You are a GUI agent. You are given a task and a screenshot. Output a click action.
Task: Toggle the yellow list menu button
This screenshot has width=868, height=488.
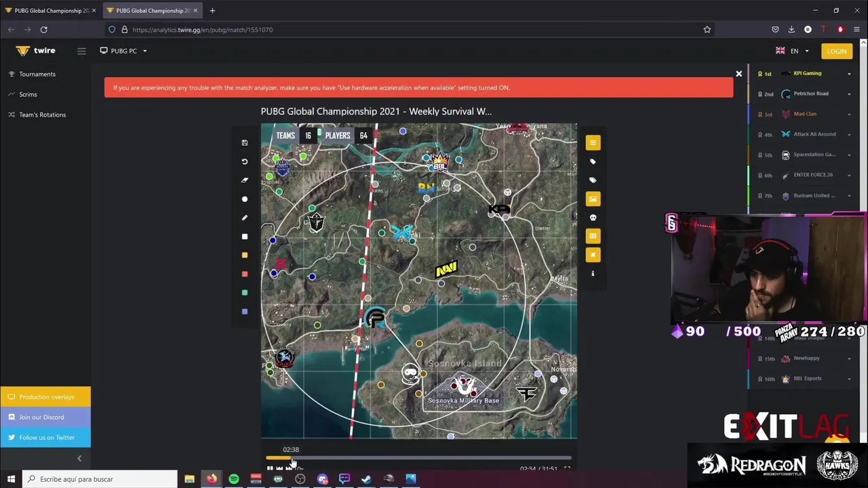point(593,142)
